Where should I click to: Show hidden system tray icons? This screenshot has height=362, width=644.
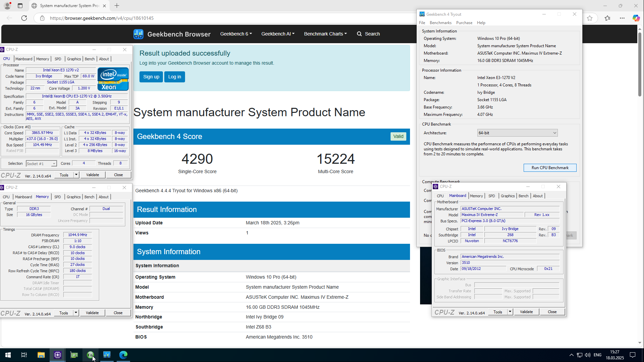571,355
